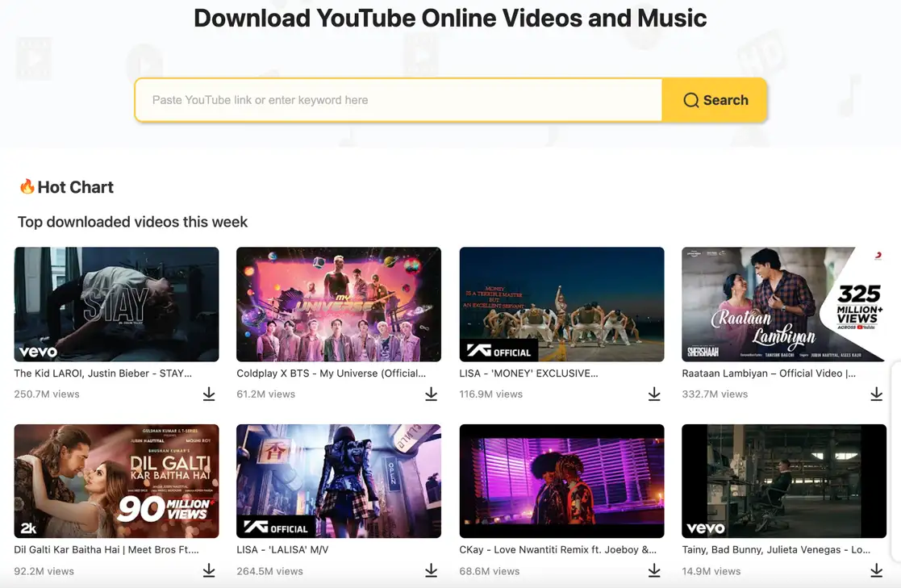Click title 'The Kid LAROI, Justin Bieber - STAY...'
Viewport: 901px width, 588px height.
[x=103, y=373]
